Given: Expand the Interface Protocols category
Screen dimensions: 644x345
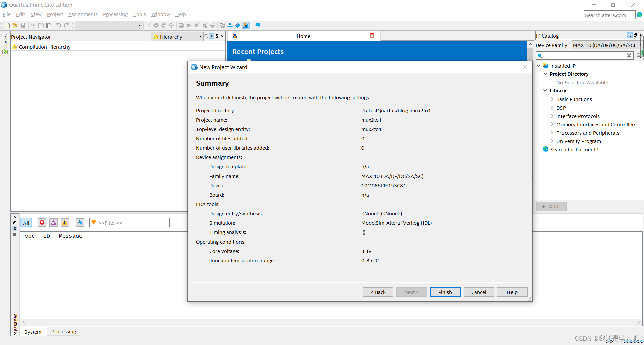Looking at the screenshot, I should [552, 116].
